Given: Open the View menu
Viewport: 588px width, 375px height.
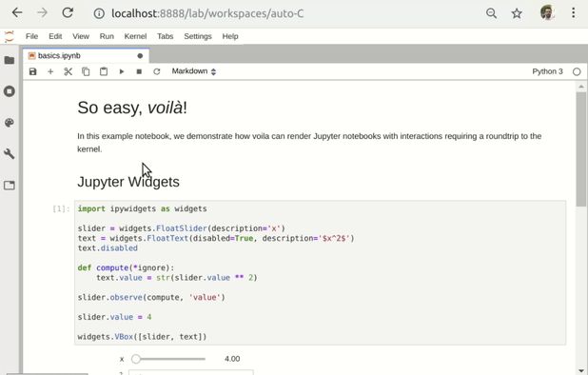Looking at the screenshot, I should click(81, 36).
